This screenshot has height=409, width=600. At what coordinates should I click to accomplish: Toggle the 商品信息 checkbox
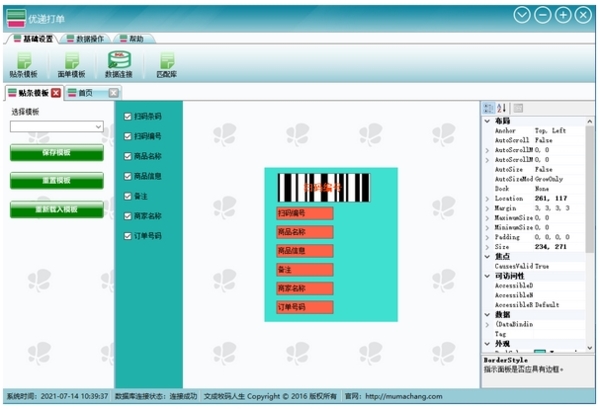point(128,176)
